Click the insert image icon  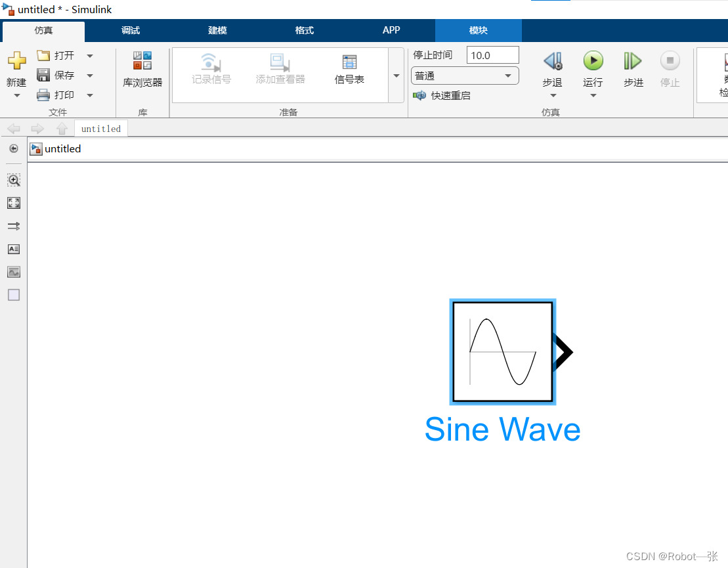click(x=14, y=272)
